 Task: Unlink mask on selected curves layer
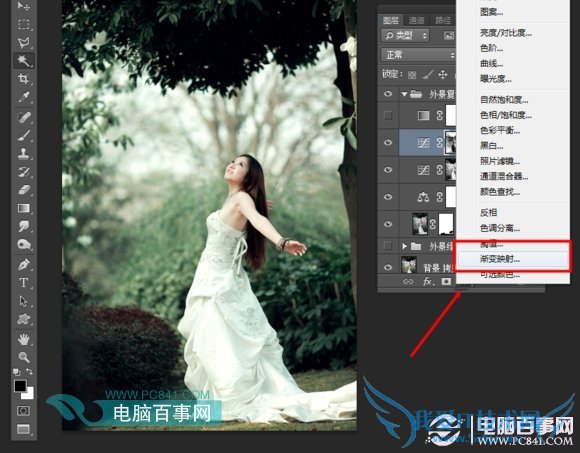[439, 142]
